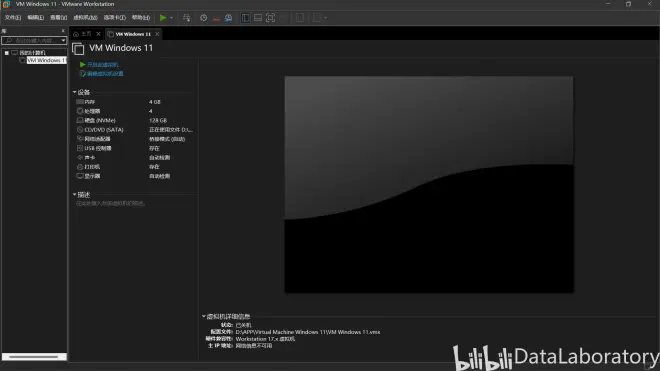
Task: Collapse the 虚拟机详细信息 section
Action: [204, 316]
